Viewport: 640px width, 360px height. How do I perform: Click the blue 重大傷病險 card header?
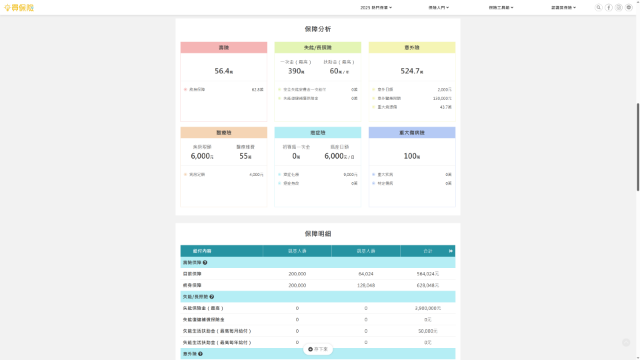pyautogui.click(x=412, y=132)
